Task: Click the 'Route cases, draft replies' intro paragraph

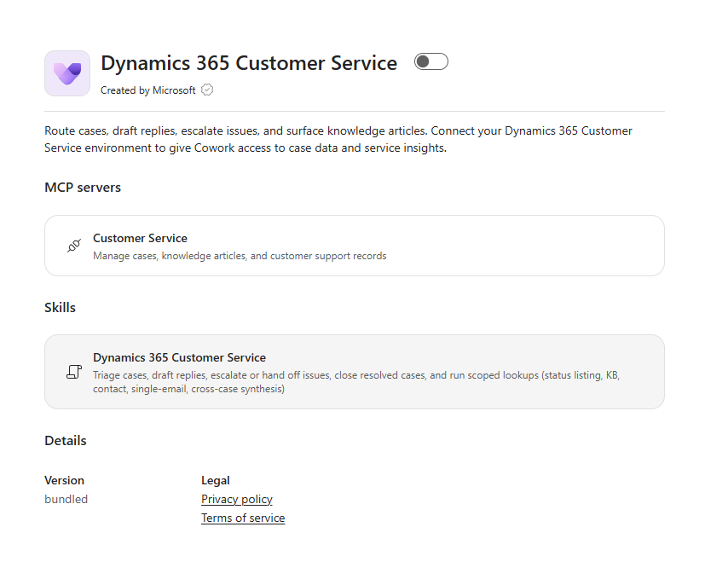Action: (338, 139)
